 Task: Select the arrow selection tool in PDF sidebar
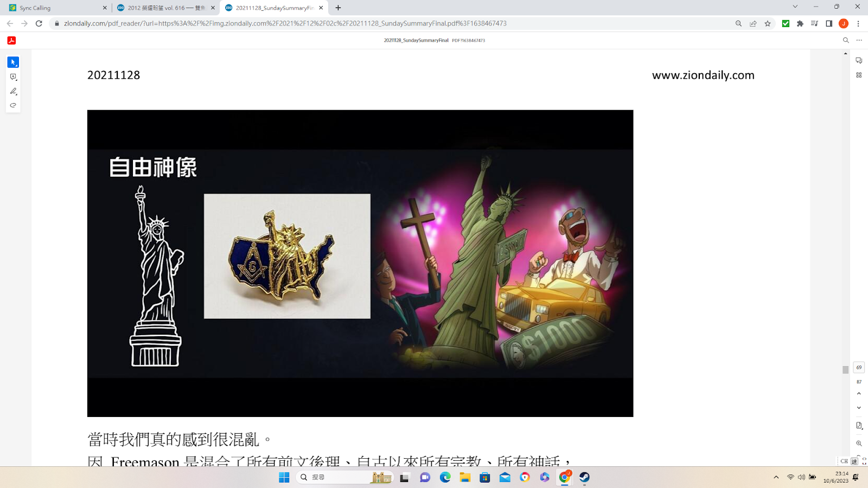pos(13,62)
